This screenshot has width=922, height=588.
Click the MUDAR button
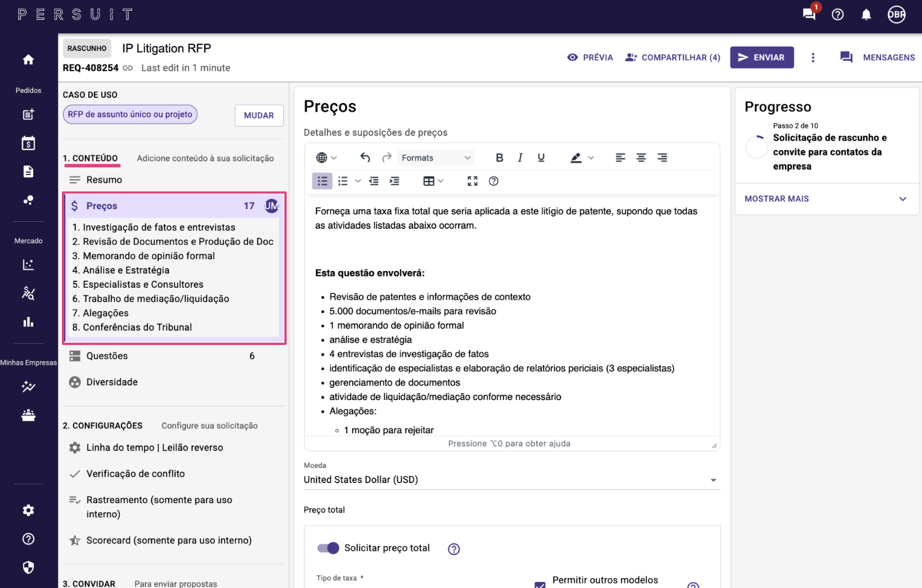click(x=259, y=115)
